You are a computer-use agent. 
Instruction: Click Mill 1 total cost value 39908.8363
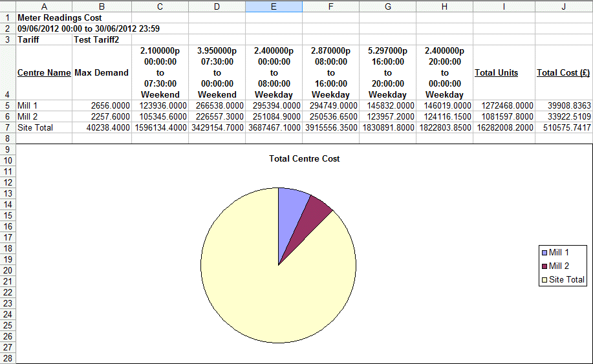point(563,105)
